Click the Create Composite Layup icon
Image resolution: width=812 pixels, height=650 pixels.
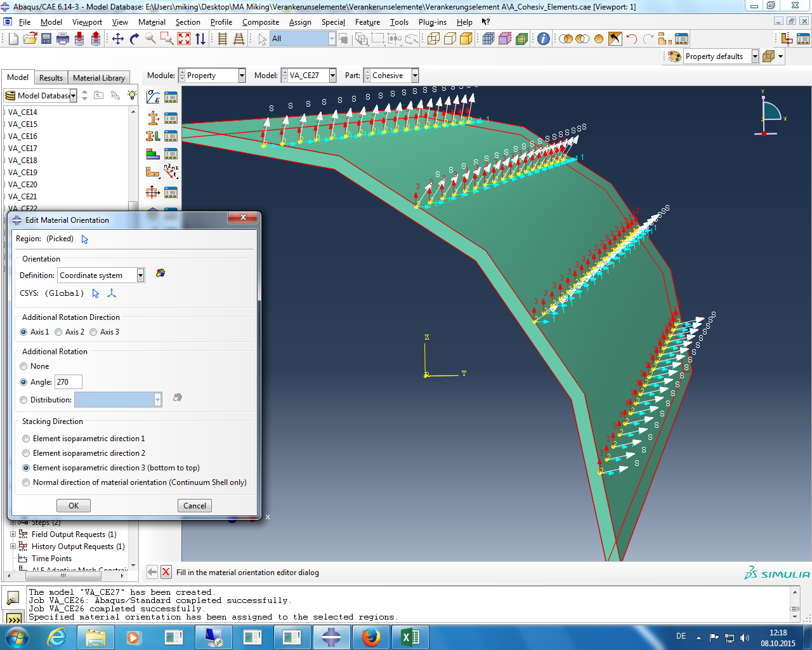click(x=153, y=154)
